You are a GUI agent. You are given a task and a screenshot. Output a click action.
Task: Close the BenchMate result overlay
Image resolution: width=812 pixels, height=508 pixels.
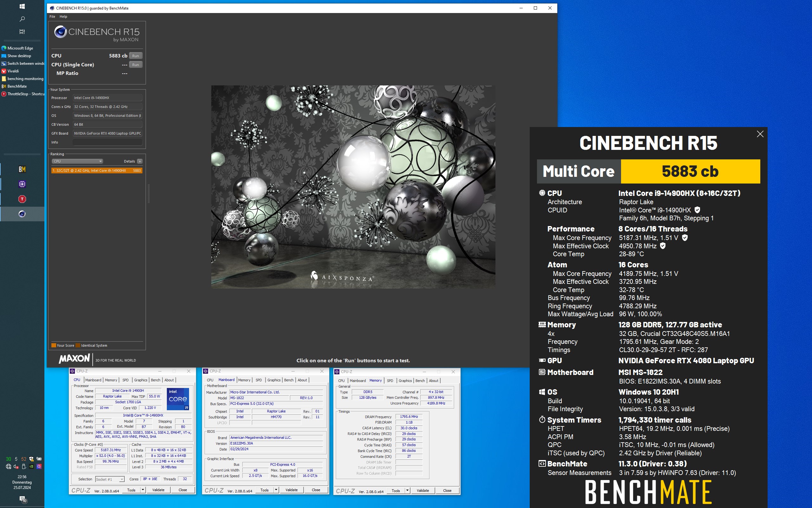[760, 134]
